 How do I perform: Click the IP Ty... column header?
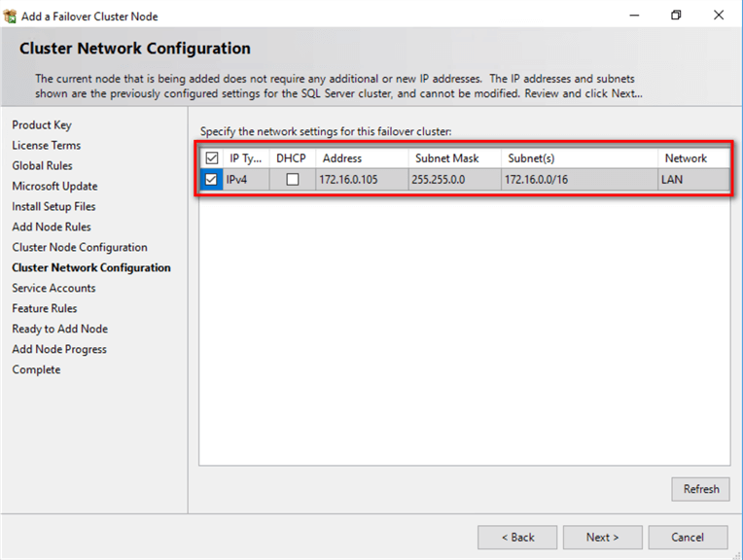(245, 158)
